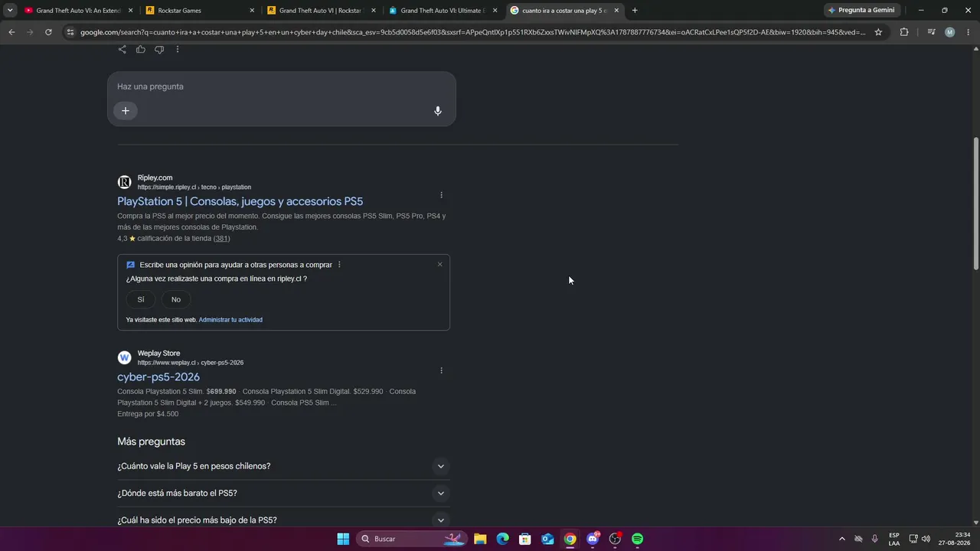The width and height of the screenshot is (980, 551).
Task: Switch to the Grand Theft Auto VI: Ultimate tab
Action: (441, 11)
